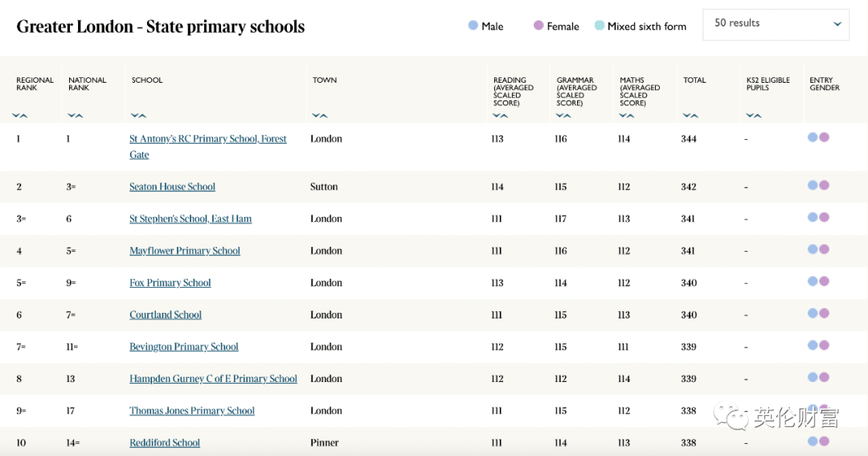The height and width of the screenshot is (456, 868).
Task: Click the down sort arrow under Total
Action: pos(686,116)
